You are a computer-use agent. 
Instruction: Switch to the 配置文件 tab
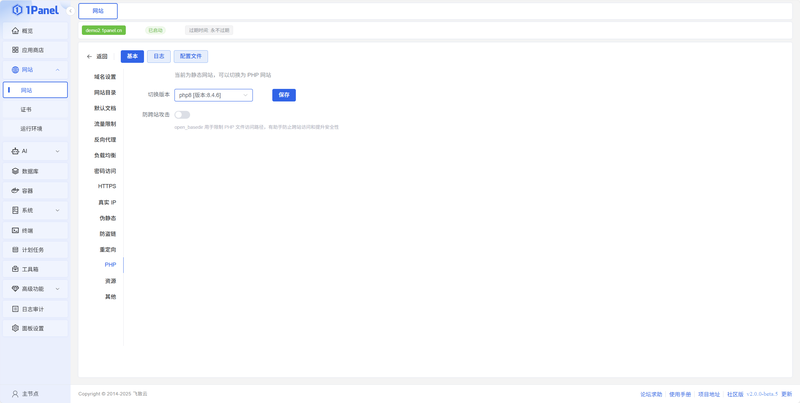[x=191, y=57]
